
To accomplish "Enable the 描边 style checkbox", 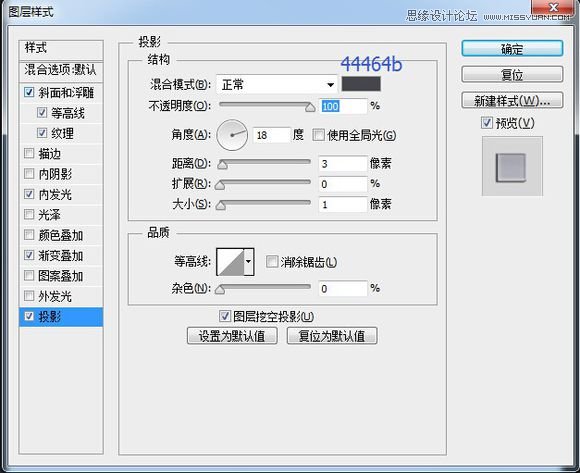I will tap(29, 153).
